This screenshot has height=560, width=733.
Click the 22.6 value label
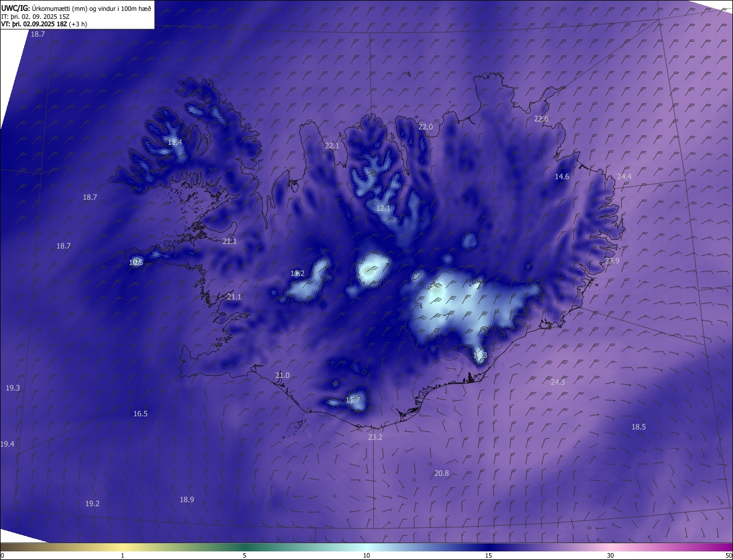(x=541, y=119)
